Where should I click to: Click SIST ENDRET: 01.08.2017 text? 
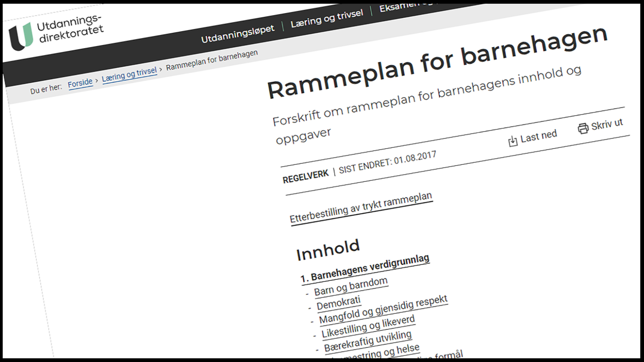coord(387,162)
